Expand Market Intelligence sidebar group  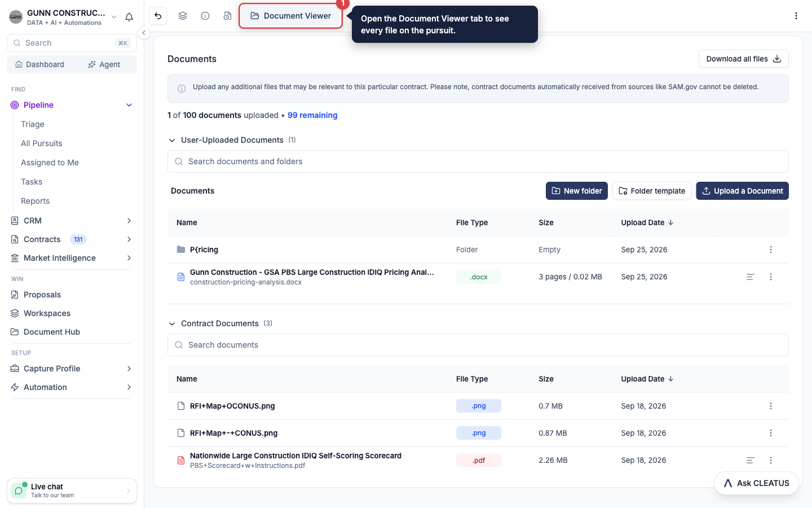point(129,258)
